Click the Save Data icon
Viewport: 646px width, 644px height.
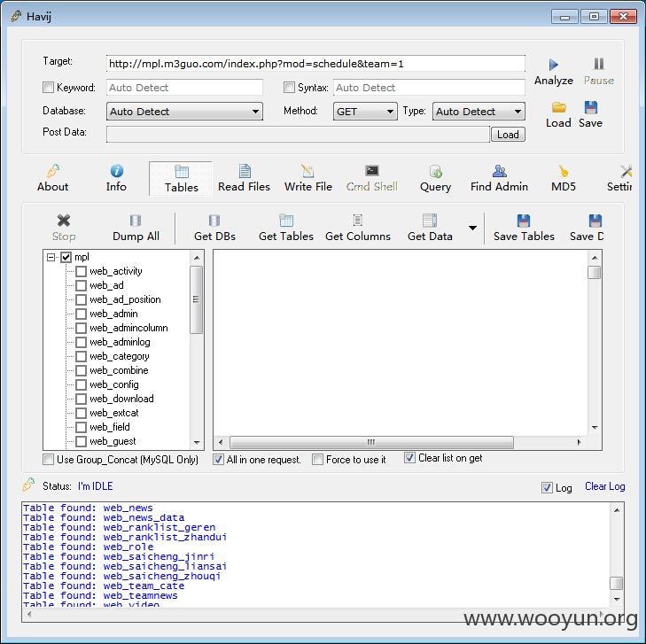pyautogui.click(x=595, y=221)
